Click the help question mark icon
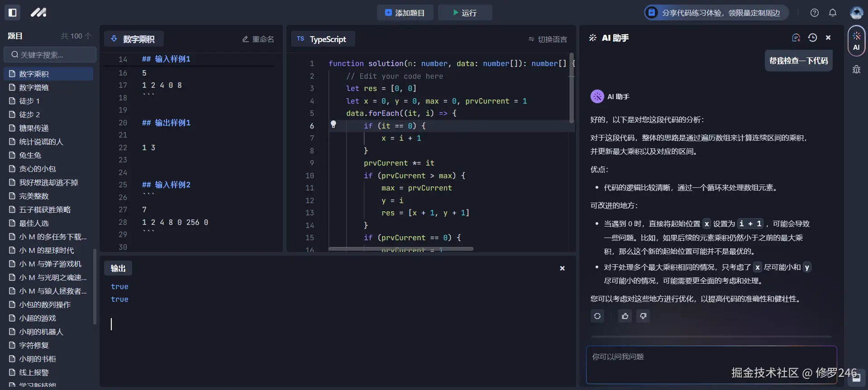 [815, 13]
